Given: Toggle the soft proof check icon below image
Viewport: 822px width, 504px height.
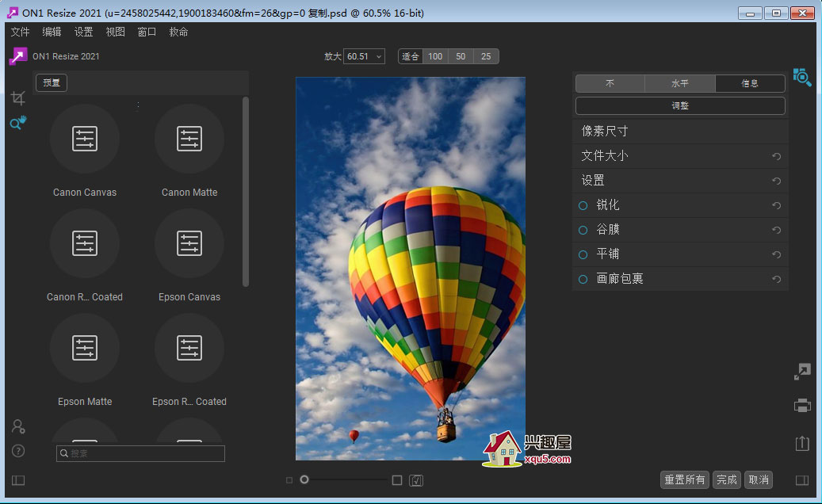Looking at the screenshot, I should point(416,480).
